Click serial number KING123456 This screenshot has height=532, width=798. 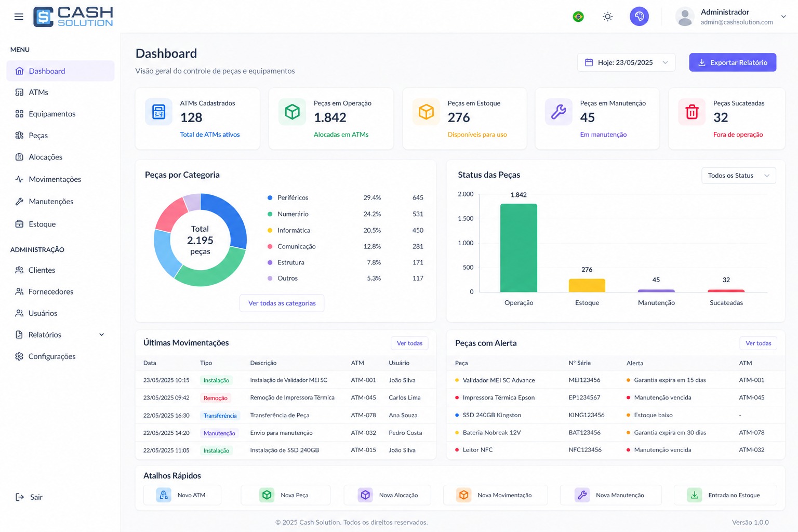(x=587, y=415)
